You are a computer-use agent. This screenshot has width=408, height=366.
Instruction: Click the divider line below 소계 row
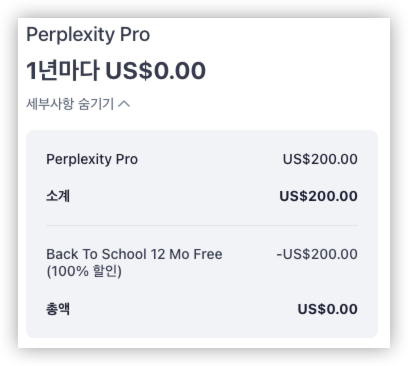click(x=202, y=225)
